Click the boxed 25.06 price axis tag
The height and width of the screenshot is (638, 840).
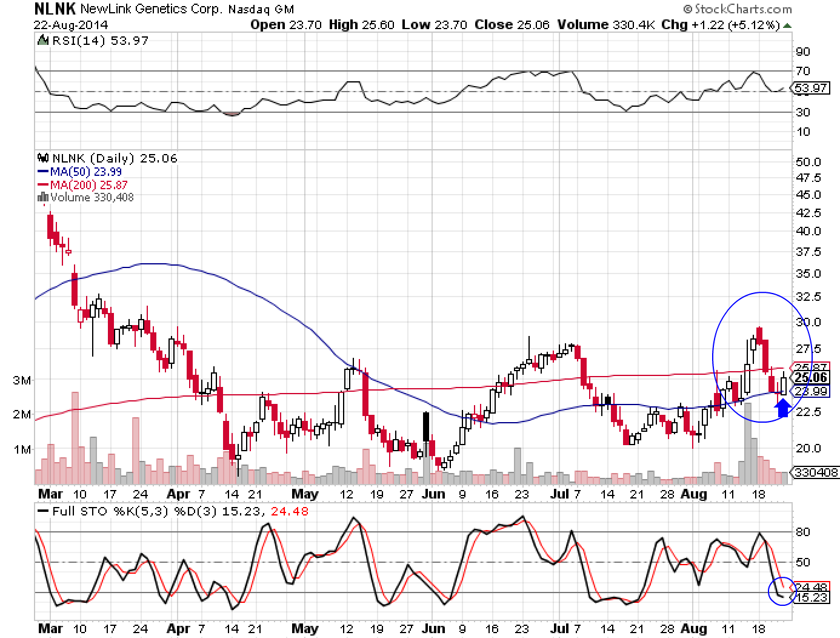(811, 378)
